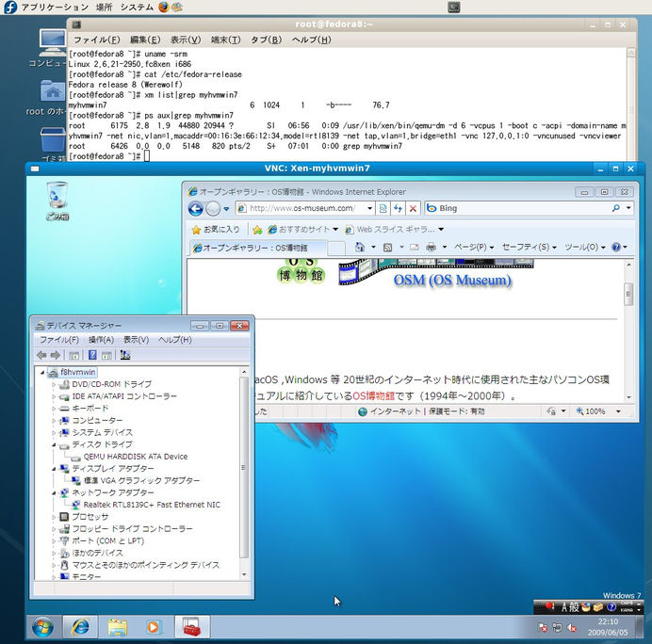Open the address bar URL dropdown arrow

point(369,208)
